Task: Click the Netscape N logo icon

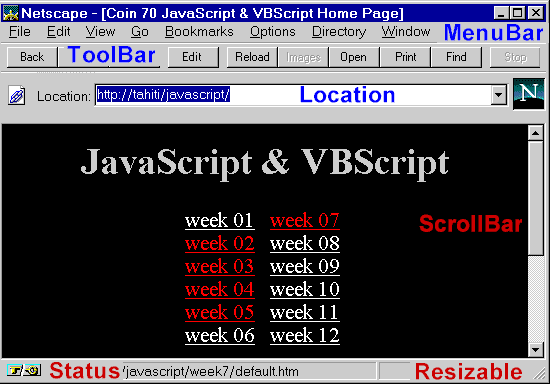Action: [528, 94]
